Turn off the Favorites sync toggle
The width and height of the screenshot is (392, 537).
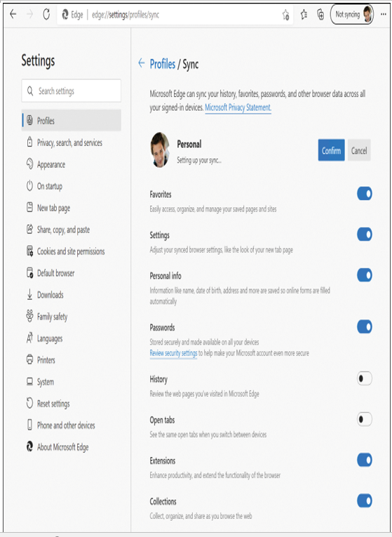(365, 194)
